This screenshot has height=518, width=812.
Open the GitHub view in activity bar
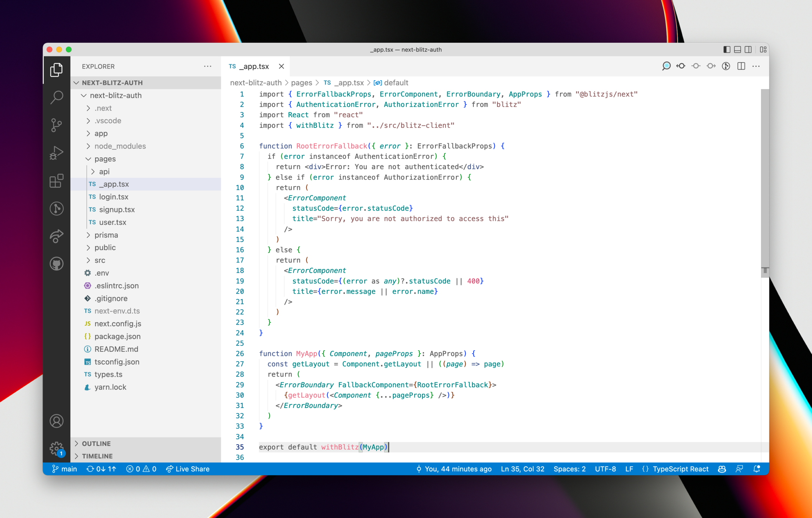(x=56, y=264)
